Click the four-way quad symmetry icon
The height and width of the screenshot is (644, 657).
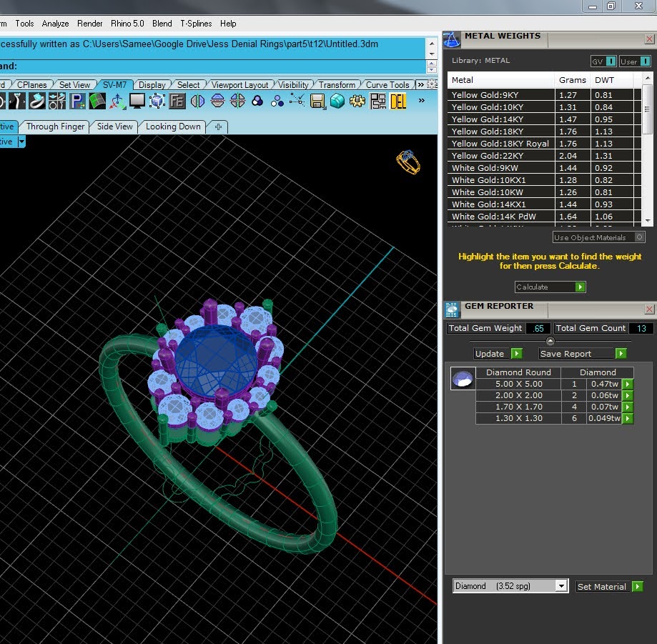point(237,101)
